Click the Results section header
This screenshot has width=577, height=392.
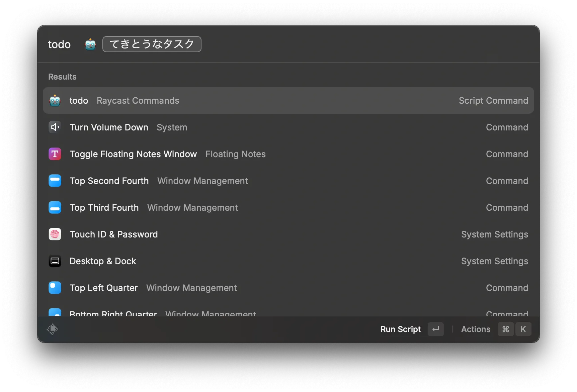[62, 77]
